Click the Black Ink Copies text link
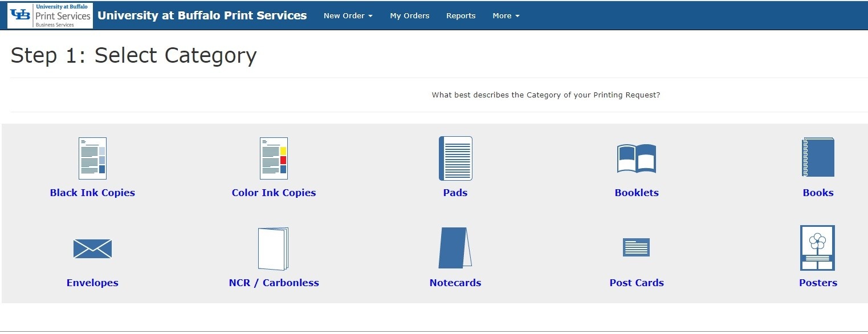Viewport: 868px width, 334px height. click(92, 193)
